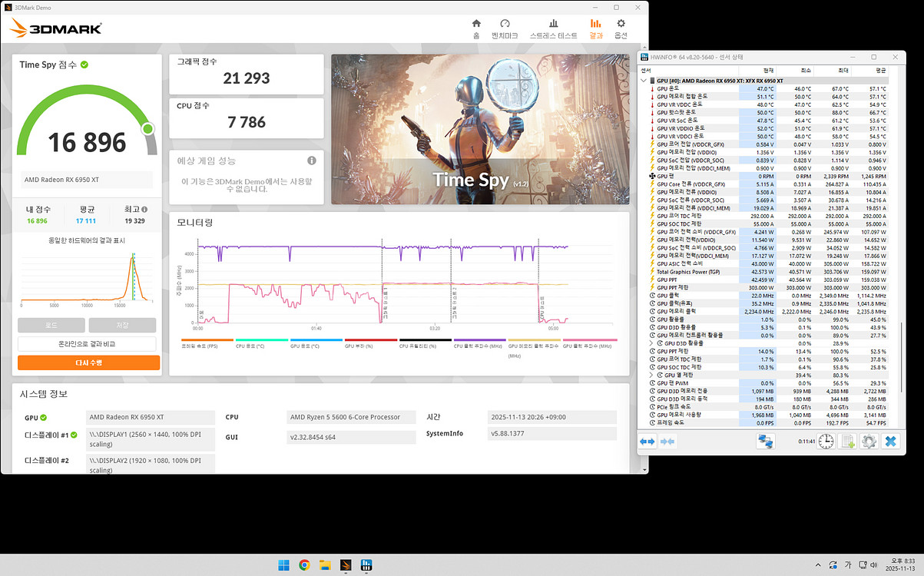Click the remote monitoring icon in HWiNFO
The height and width of the screenshot is (576, 924).
point(766,441)
